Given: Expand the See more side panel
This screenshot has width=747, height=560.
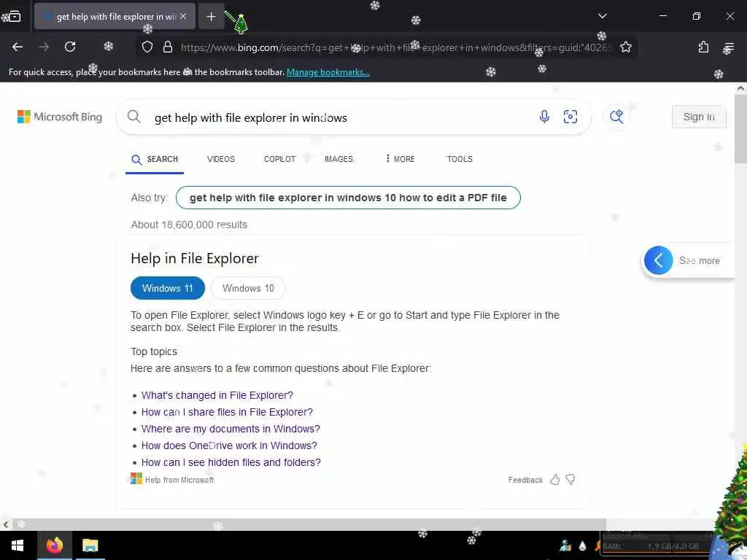Looking at the screenshot, I should pyautogui.click(x=689, y=260).
